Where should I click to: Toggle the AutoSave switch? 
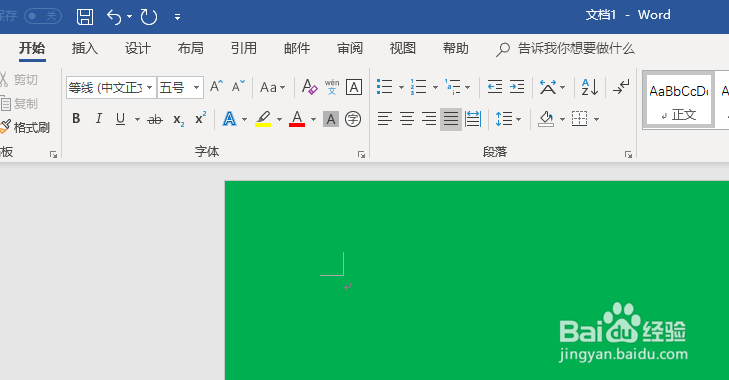point(43,16)
